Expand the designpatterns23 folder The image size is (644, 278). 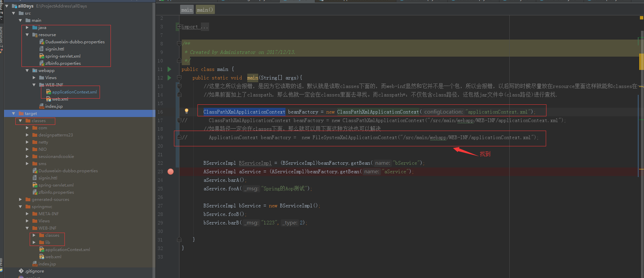pos(27,135)
